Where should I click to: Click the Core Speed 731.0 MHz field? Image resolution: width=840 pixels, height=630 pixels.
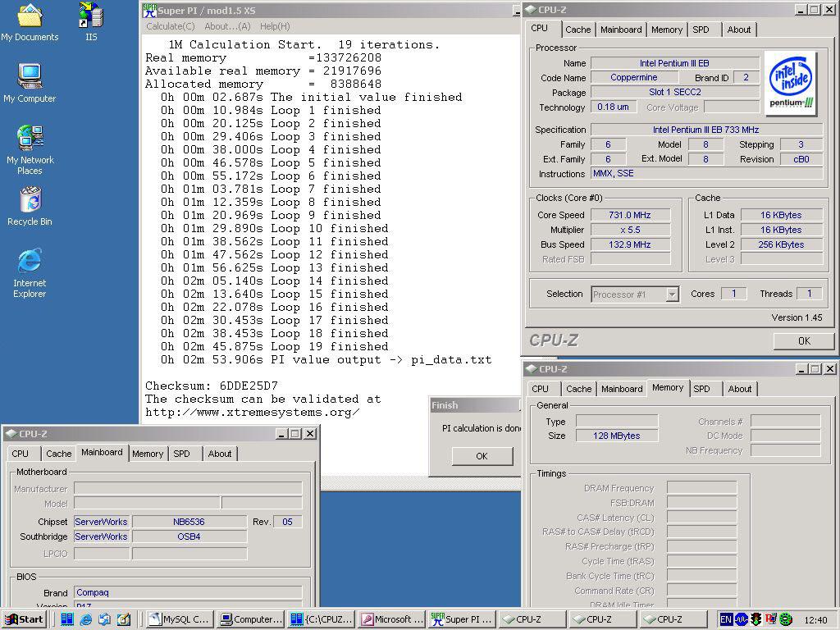[630, 215]
